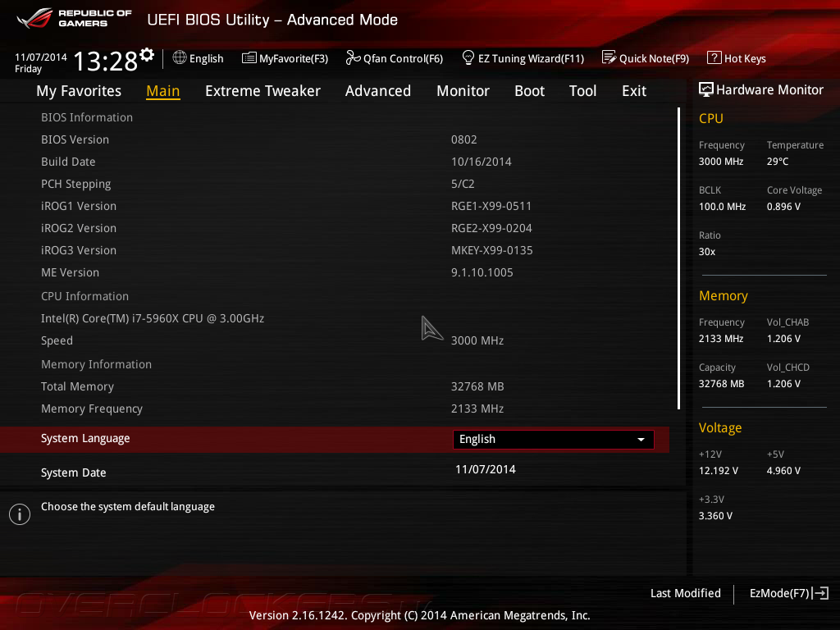Click CPU Temperature 29°C reading
Viewport: 840px width, 630px height.
778,162
